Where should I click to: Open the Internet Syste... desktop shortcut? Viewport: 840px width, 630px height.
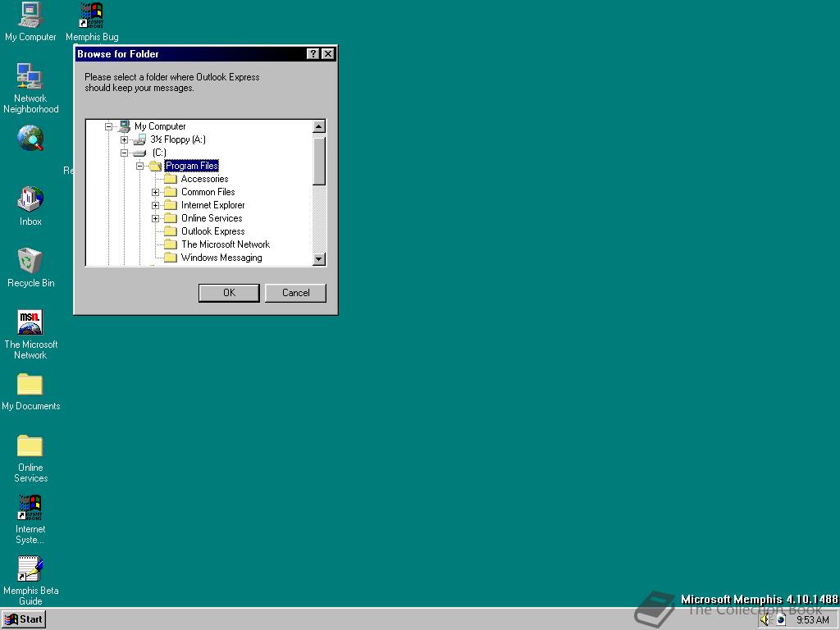pos(30,519)
